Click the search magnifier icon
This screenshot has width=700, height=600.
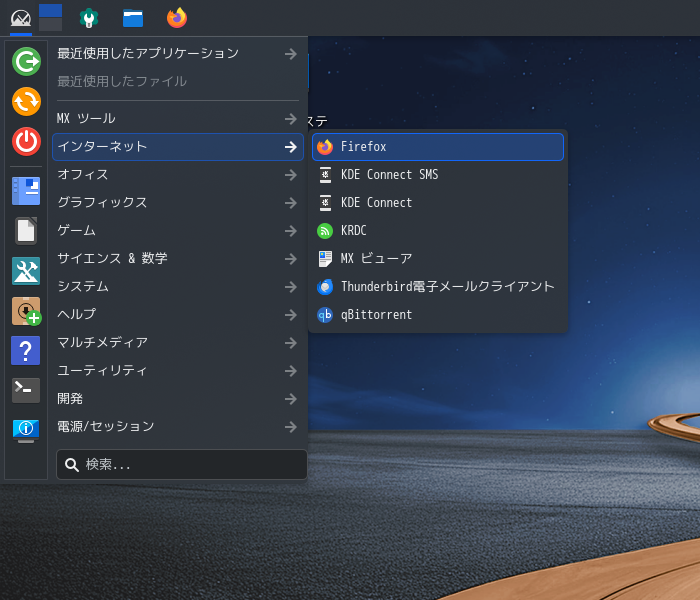point(72,465)
